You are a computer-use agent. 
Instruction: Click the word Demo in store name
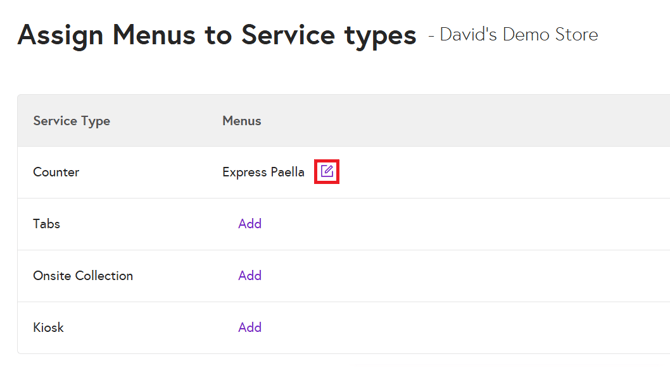point(526,35)
